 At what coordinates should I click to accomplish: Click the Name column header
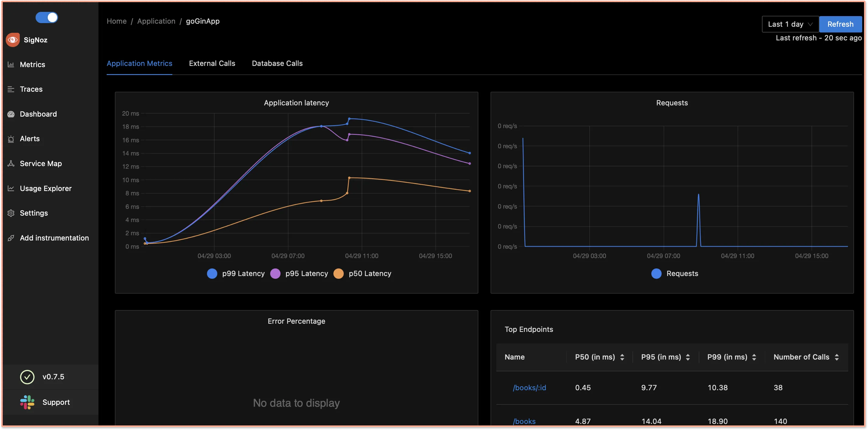coord(514,357)
